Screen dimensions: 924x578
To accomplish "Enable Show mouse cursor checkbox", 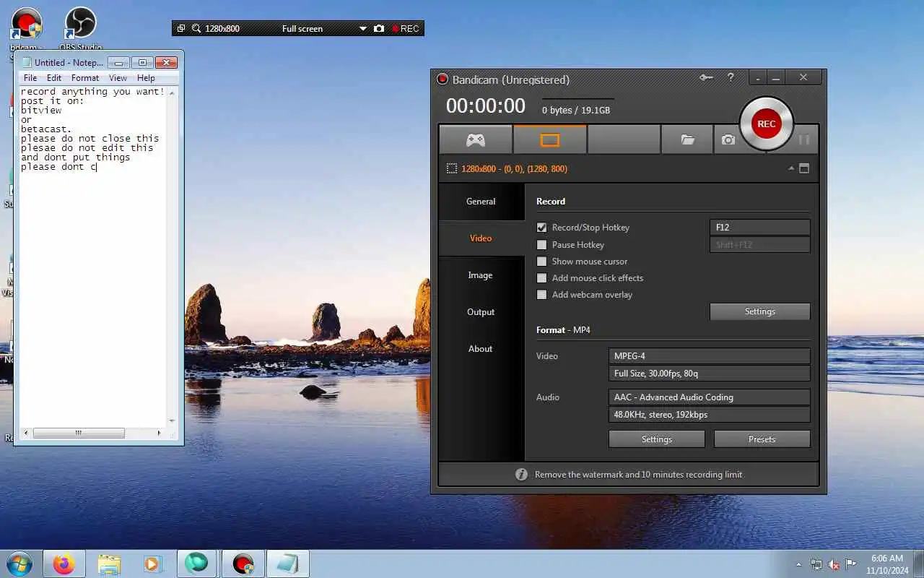I will (541, 261).
